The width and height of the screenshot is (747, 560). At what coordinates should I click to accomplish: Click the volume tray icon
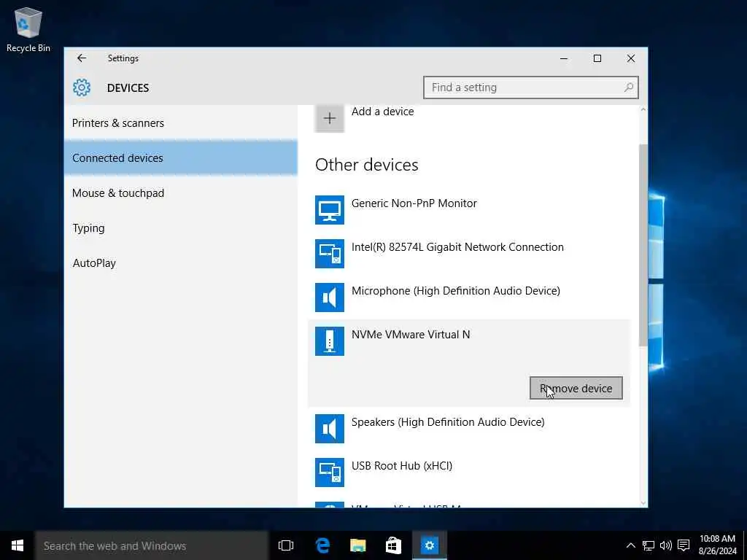click(x=666, y=545)
